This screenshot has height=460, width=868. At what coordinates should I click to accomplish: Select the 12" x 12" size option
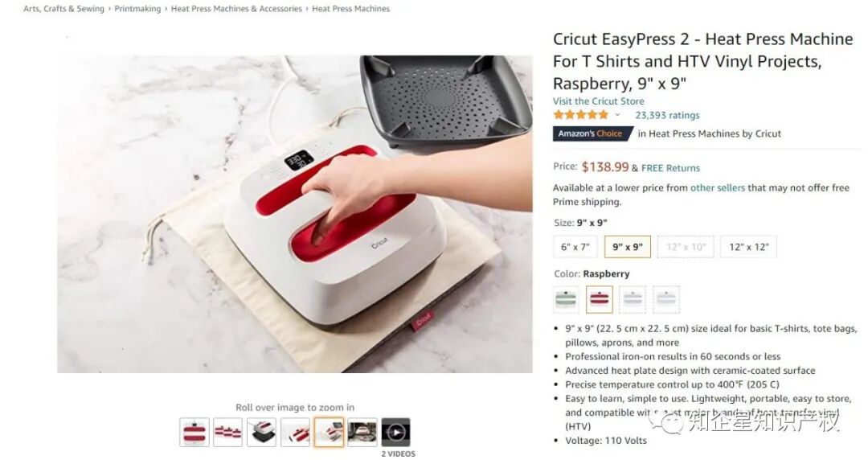748,247
